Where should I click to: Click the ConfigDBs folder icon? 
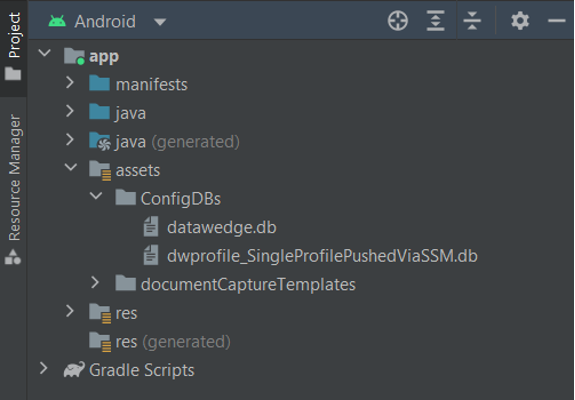pyautogui.click(x=125, y=198)
